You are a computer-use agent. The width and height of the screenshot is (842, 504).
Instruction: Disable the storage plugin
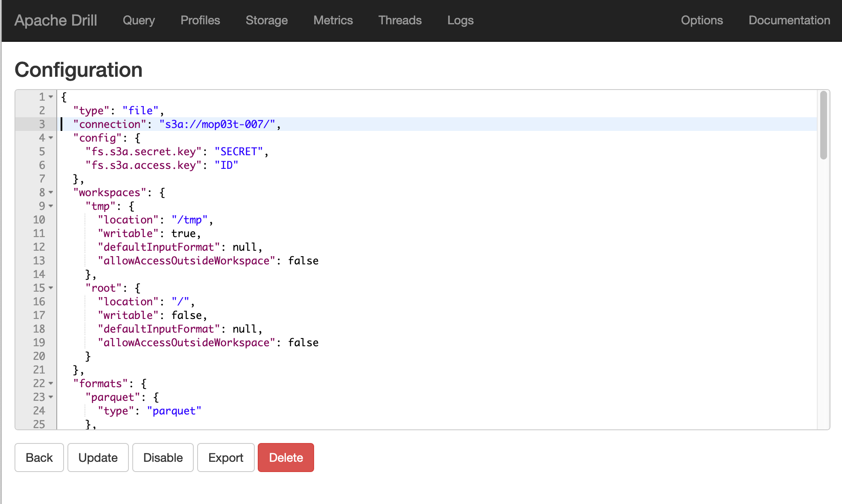(x=163, y=458)
